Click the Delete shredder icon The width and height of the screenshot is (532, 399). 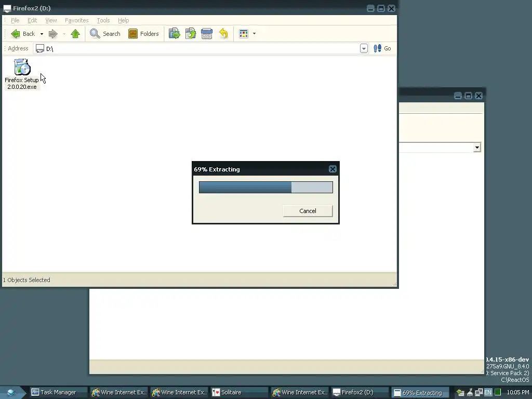point(207,34)
